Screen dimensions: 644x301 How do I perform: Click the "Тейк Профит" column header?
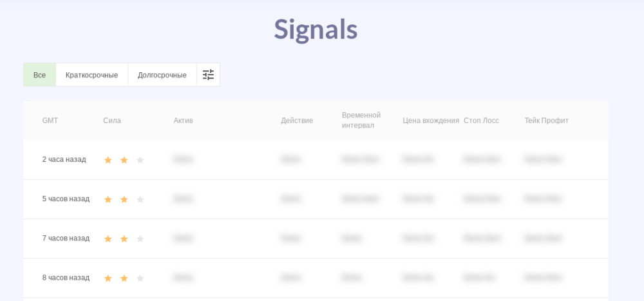coord(546,121)
